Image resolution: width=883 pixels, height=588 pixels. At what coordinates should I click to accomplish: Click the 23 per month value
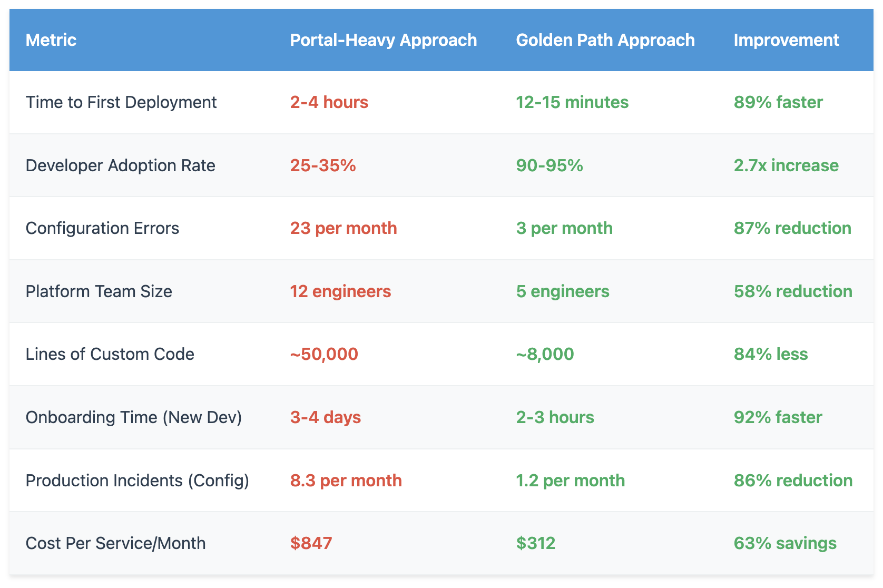pos(344,228)
